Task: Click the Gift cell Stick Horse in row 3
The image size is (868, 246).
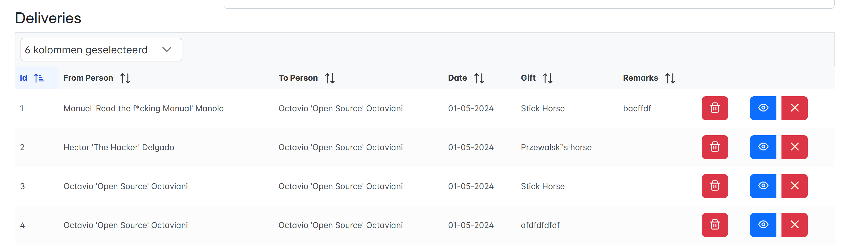Action: click(x=542, y=186)
